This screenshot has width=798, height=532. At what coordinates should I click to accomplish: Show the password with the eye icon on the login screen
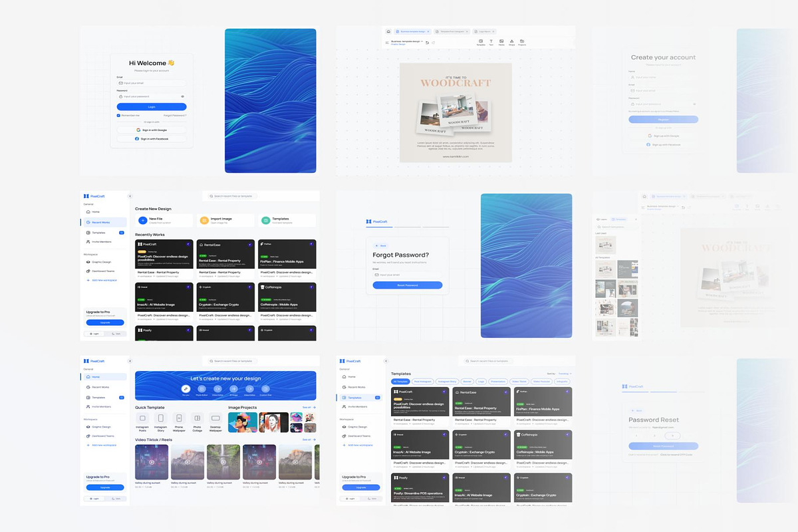(182, 96)
